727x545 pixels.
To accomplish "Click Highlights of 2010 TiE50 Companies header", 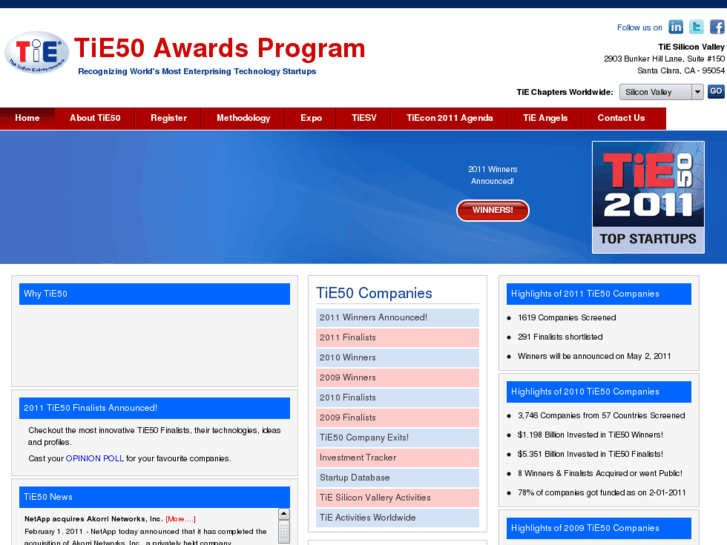I will (x=599, y=392).
